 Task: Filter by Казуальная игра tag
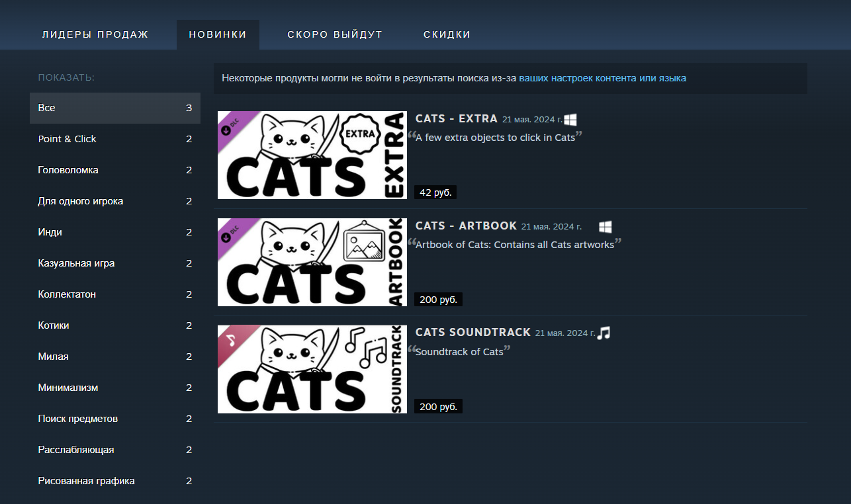(x=115, y=263)
